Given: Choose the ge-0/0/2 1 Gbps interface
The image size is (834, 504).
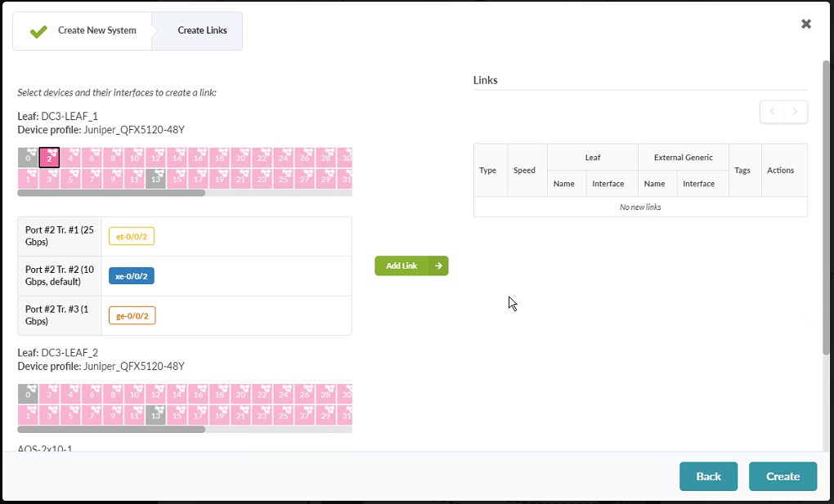Looking at the screenshot, I should pos(132,315).
